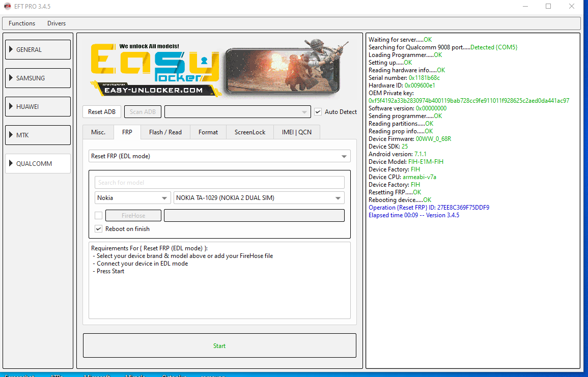Switch to the Misc. tab
The width and height of the screenshot is (588, 377).
coord(98,132)
